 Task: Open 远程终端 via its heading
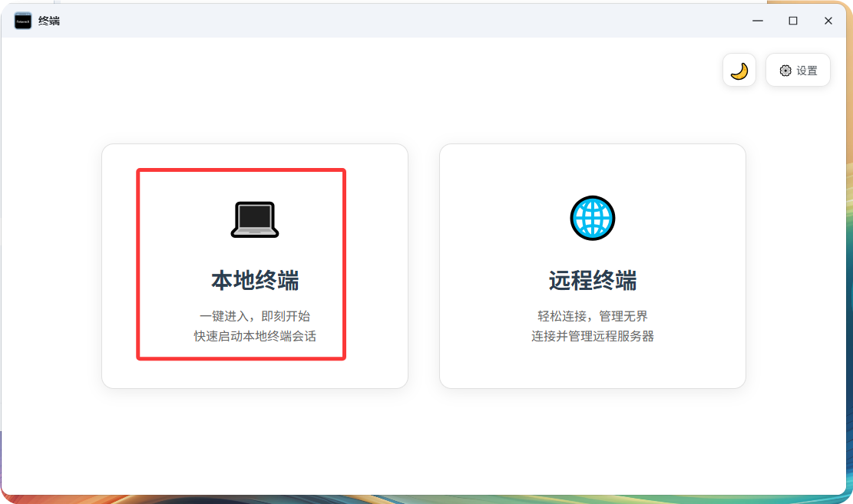(x=592, y=281)
